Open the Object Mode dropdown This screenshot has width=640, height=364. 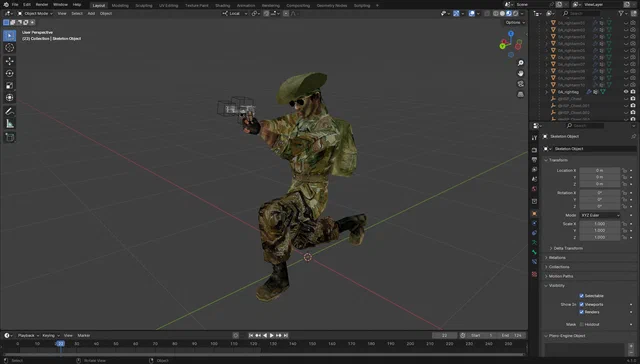(x=35, y=13)
